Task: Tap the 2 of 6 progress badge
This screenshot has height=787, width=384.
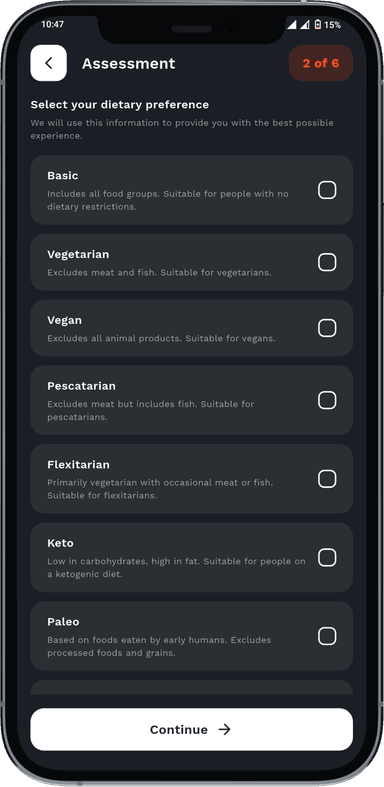Action: tap(321, 63)
